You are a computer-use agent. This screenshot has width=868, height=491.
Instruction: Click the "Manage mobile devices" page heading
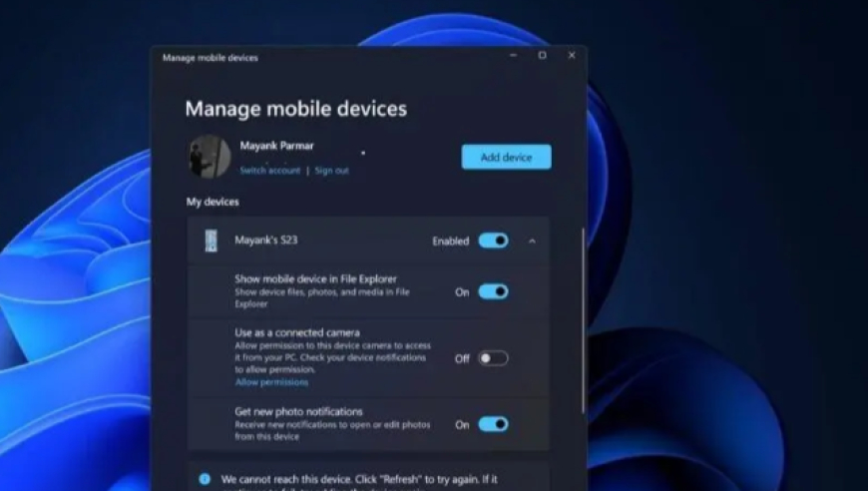point(296,109)
